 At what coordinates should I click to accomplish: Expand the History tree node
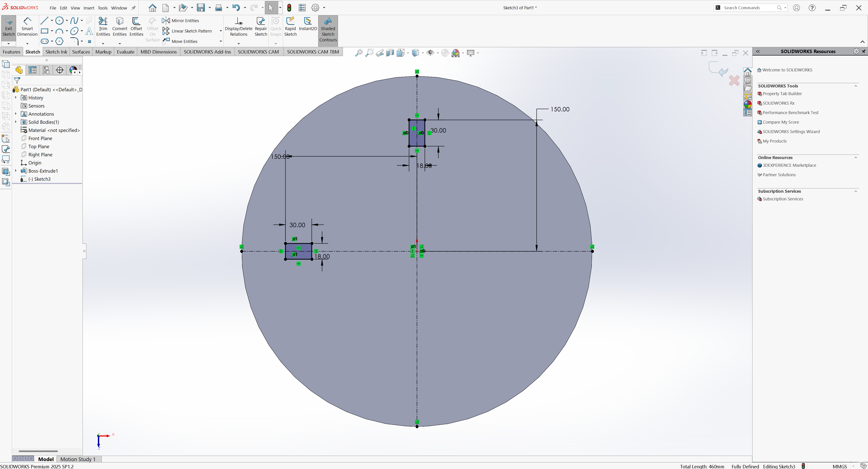coord(16,98)
